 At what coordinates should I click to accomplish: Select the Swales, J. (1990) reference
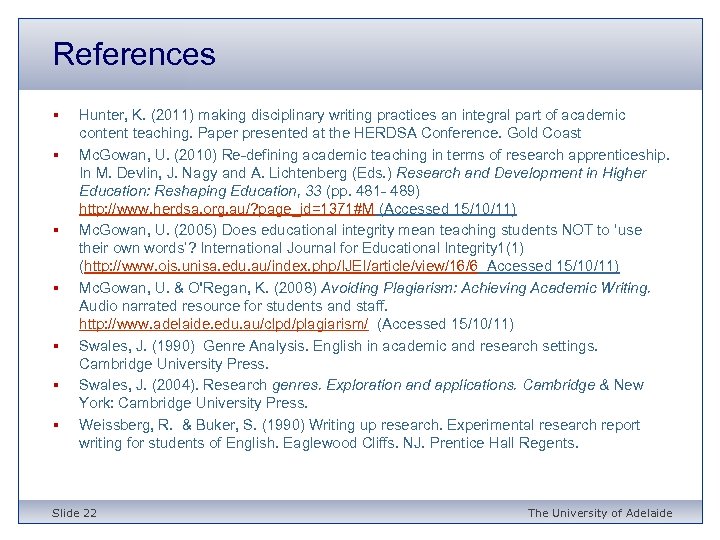pyautogui.click(x=338, y=354)
